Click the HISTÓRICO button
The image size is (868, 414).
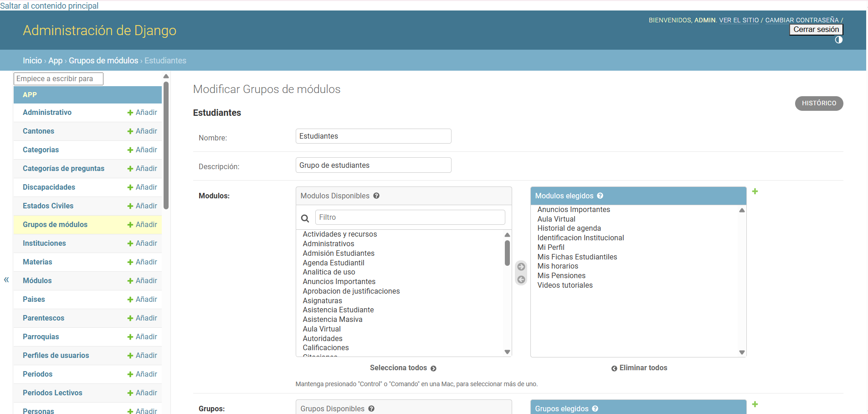[819, 103]
